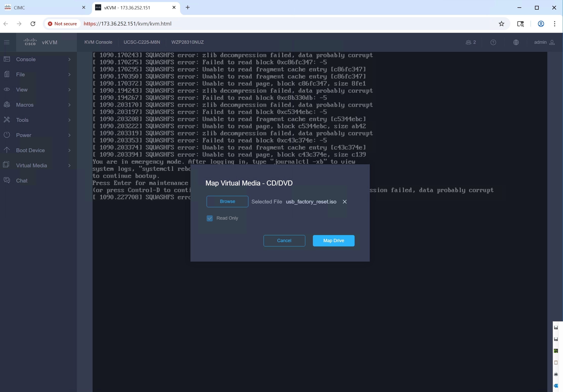The image size is (563, 392).
Task: Expand the Macros submenu chevron
Action: pyautogui.click(x=69, y=105)
